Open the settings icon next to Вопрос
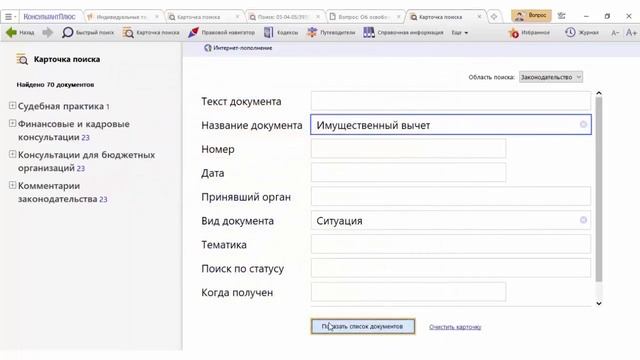Screen dimensions: 640x360 [x=562, y=16]
